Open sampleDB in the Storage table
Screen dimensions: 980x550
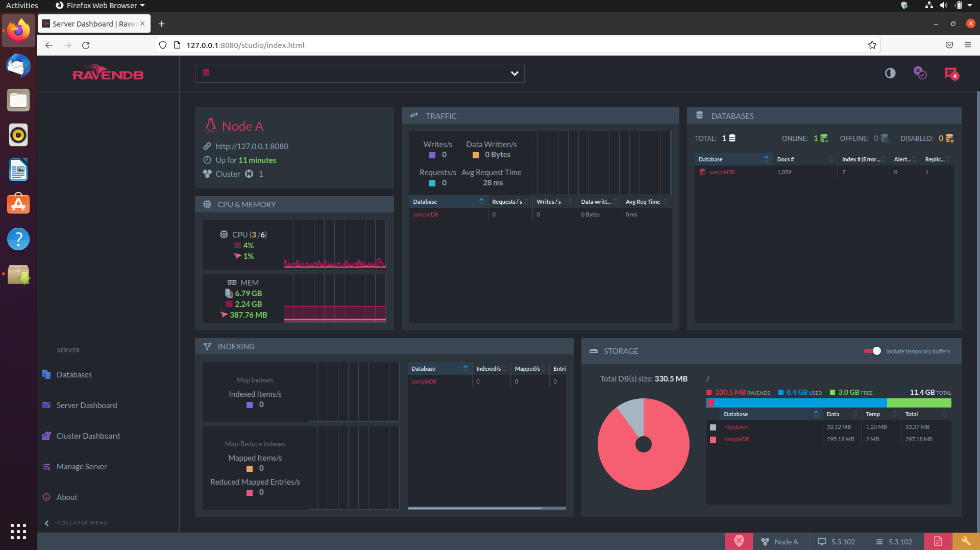pyautogui.click(x=736, y=439)
